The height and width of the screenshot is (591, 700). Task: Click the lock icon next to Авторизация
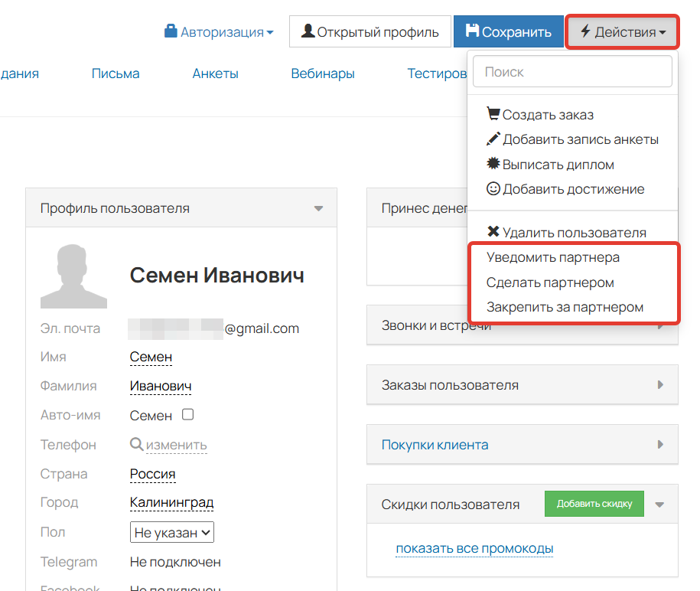170,32
